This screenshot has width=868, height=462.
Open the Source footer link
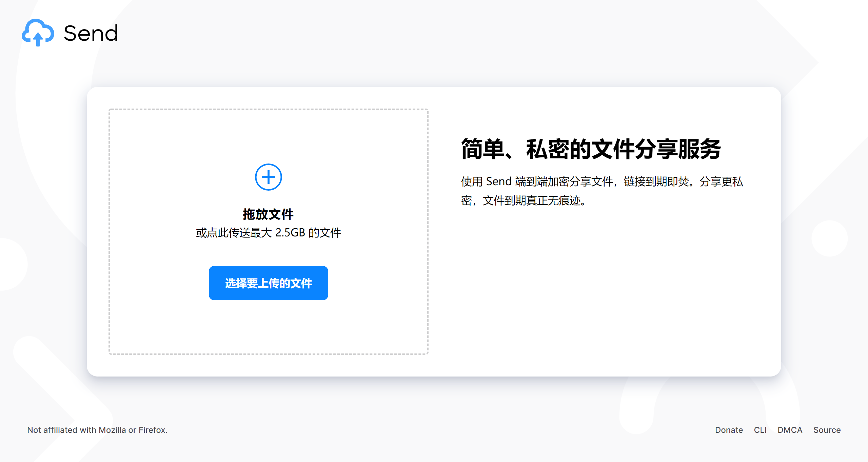coord(827,430)
